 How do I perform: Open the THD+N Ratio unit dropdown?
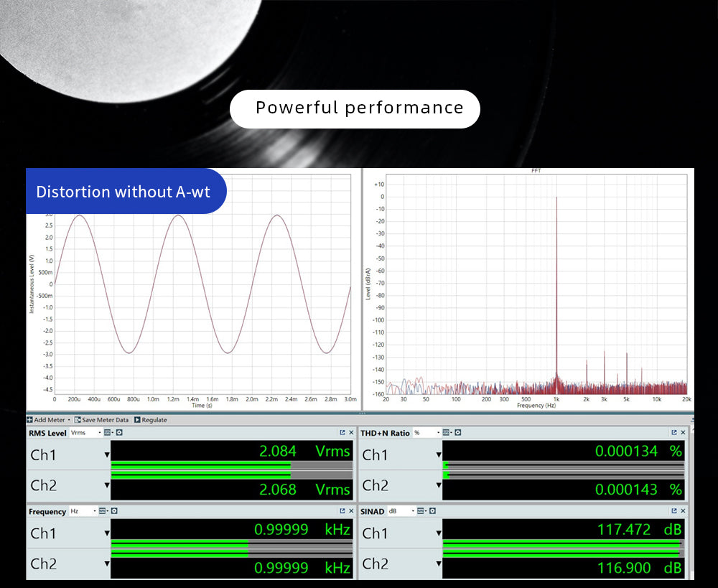[x=425, y=433]
